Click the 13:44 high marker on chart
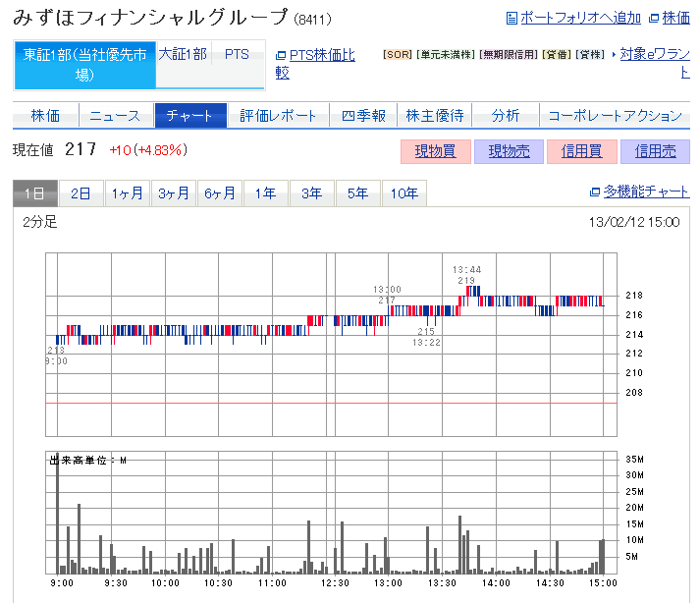The height and width of the screenshot is (603, 700). [467, 270]
